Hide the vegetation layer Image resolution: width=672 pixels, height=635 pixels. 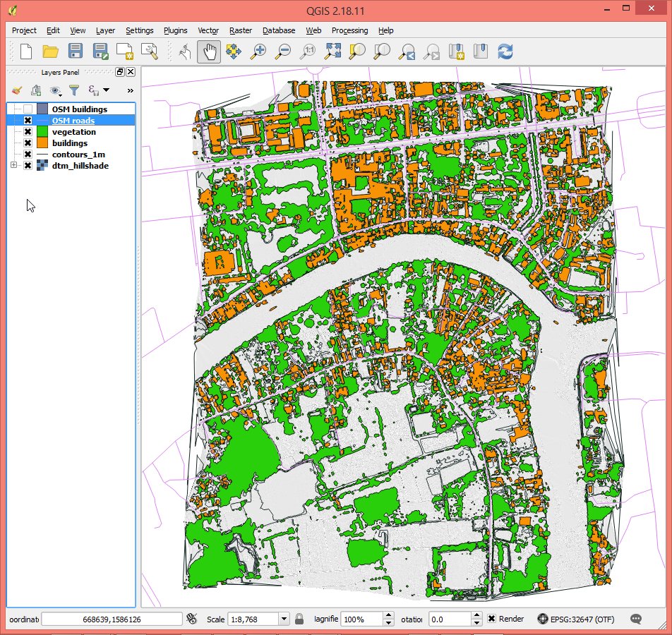28,132
